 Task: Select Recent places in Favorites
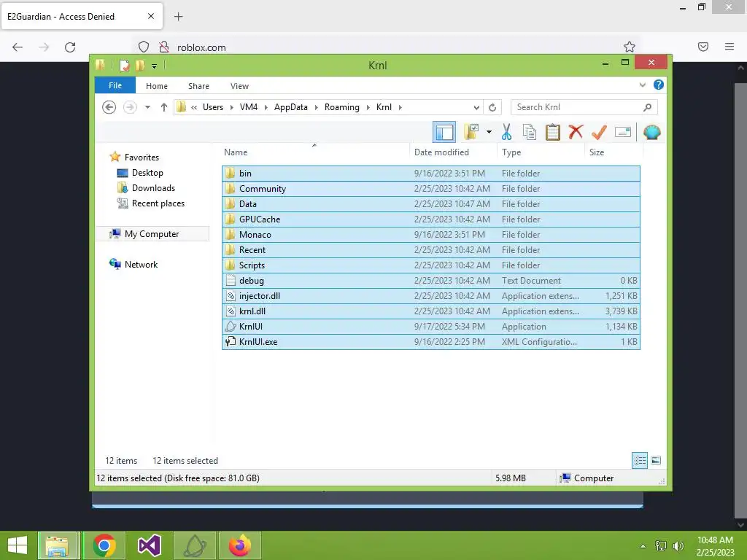pos(158,203)
